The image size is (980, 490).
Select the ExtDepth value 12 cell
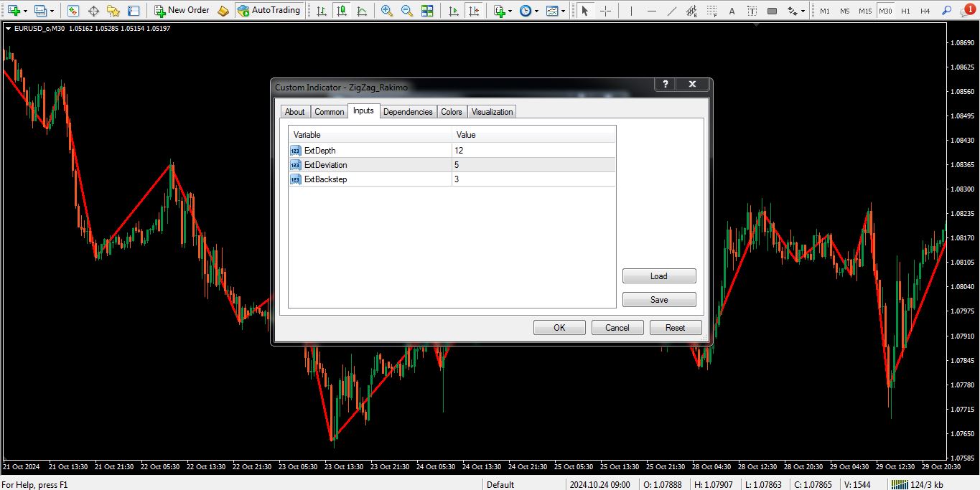533,151
